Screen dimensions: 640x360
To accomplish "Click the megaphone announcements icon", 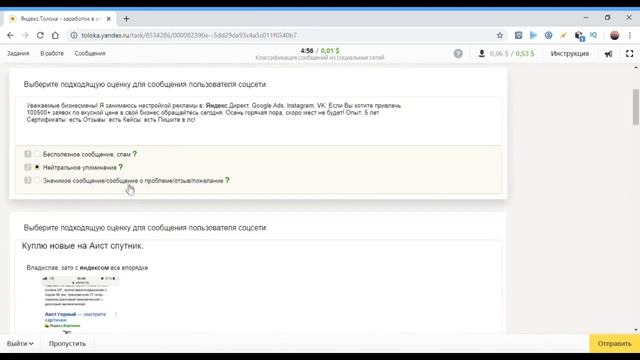I will (608, 54).
